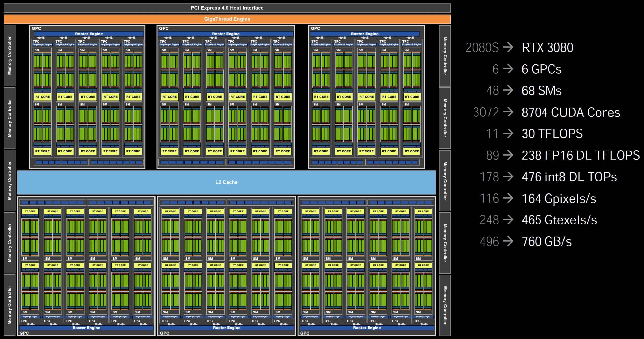The height and width of the screenshot is (339, 644).
Task: Click the grey "496" value
Action: [489, 242]
